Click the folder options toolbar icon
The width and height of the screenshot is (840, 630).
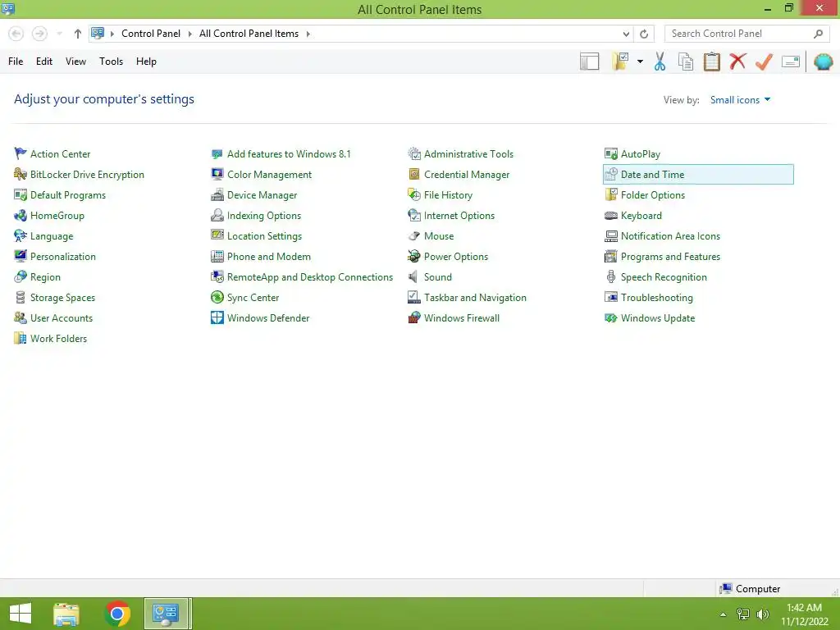click(x=620, y=62)
